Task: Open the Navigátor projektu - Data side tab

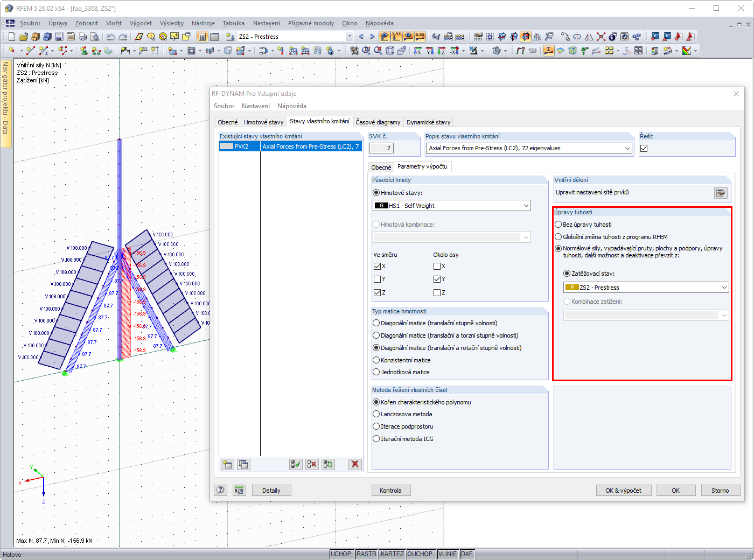Action: [5, 103]
